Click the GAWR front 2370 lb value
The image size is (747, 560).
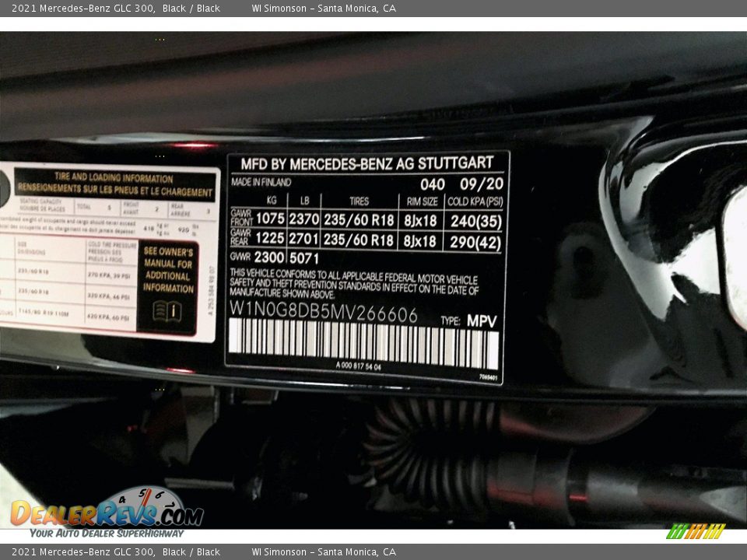[x=304, y=219]
